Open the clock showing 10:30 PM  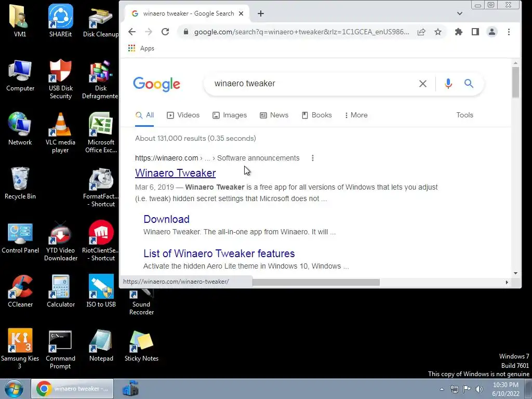506,389
